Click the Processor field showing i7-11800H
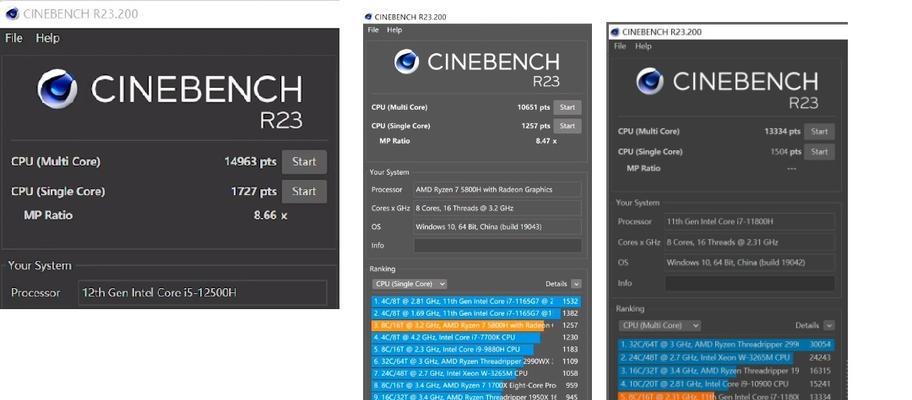912x400 pixels. [x=750, y=222]
